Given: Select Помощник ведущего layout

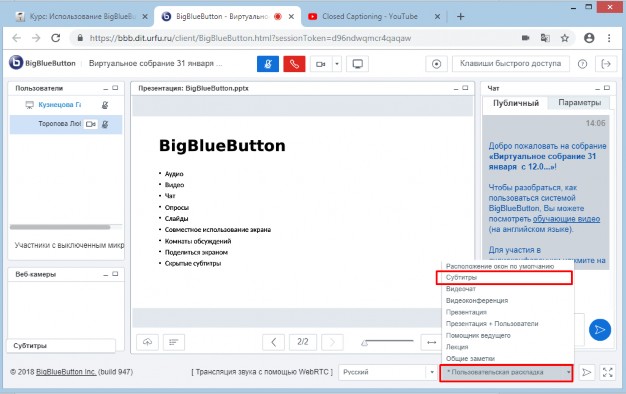Looking at the screenshot, I should click(x=507, y=335).
